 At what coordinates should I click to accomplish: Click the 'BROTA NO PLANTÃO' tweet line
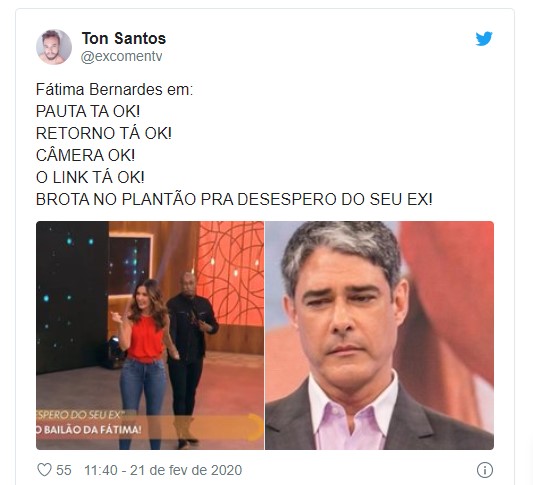point(234,199)
